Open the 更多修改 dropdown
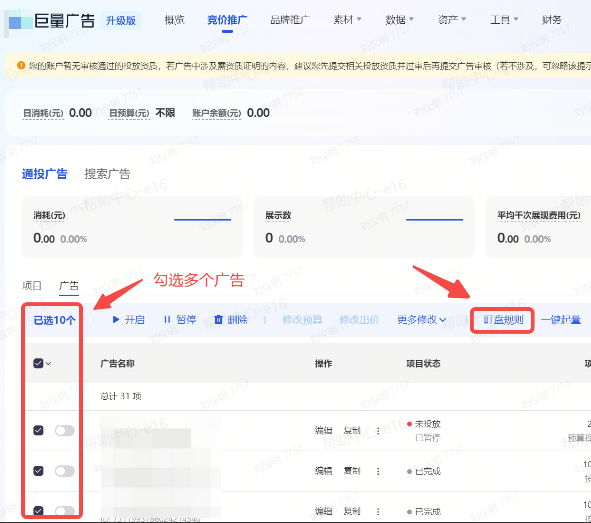Viewport: 591px width, 523px height. [x=422, y=320]
